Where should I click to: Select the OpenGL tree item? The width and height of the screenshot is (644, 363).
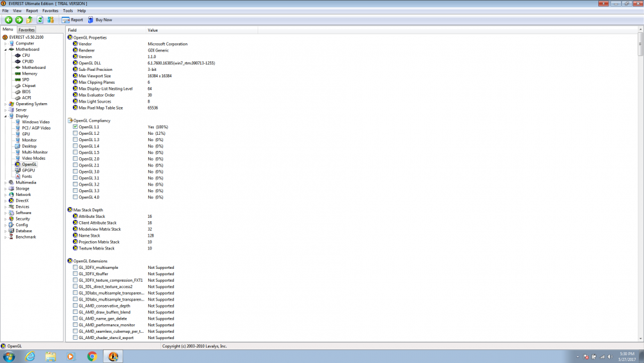coord(29,164)
